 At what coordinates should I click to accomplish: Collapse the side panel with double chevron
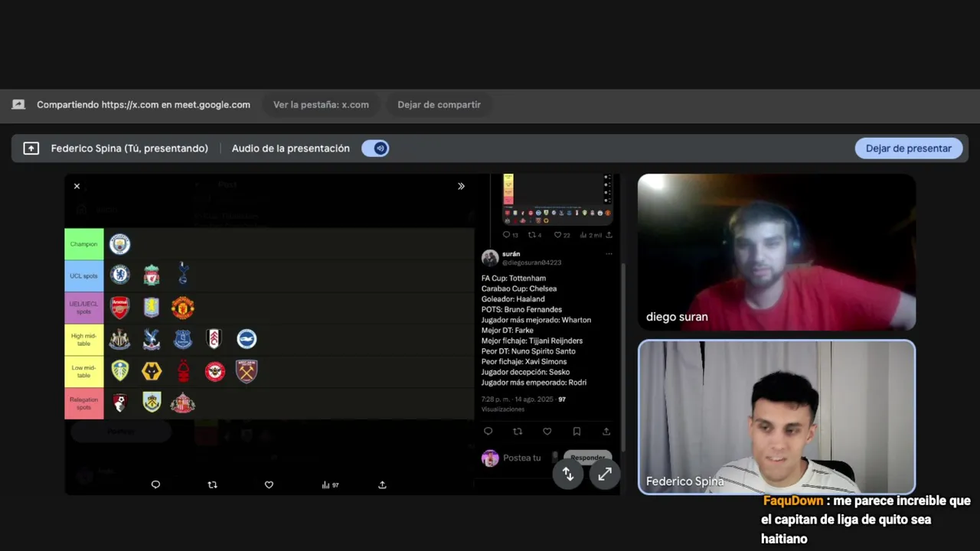461,186
